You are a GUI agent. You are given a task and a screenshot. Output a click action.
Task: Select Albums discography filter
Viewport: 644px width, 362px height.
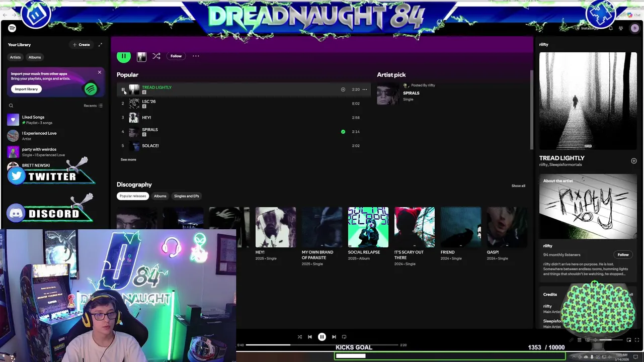point(160,196)
